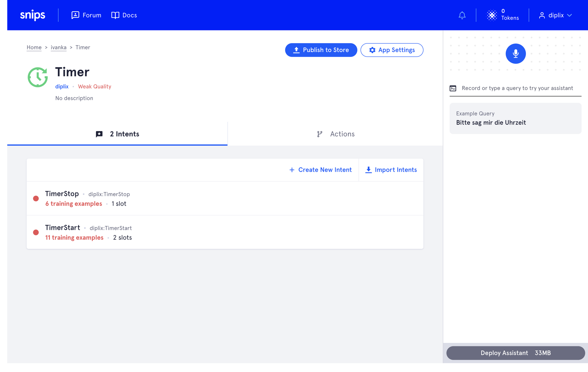
Task: Click red status dot for TimerStop
Action: coord(36,198)
